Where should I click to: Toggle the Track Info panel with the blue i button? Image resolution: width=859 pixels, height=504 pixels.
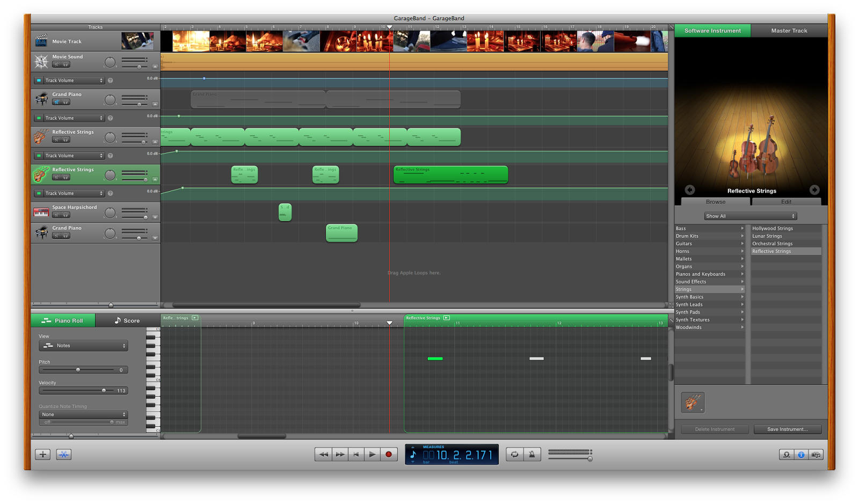pos(801,455)
